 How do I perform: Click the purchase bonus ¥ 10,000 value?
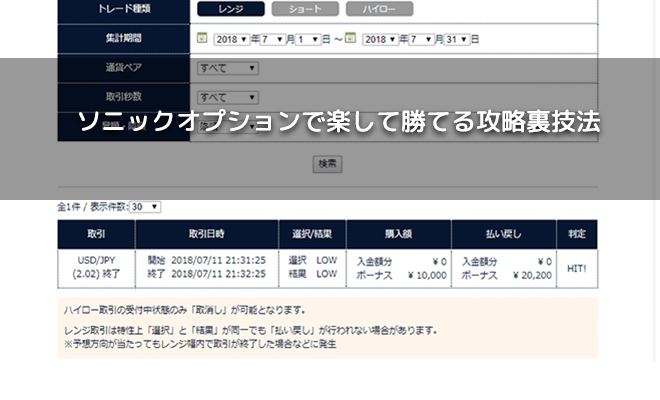(x=427, y=276)
